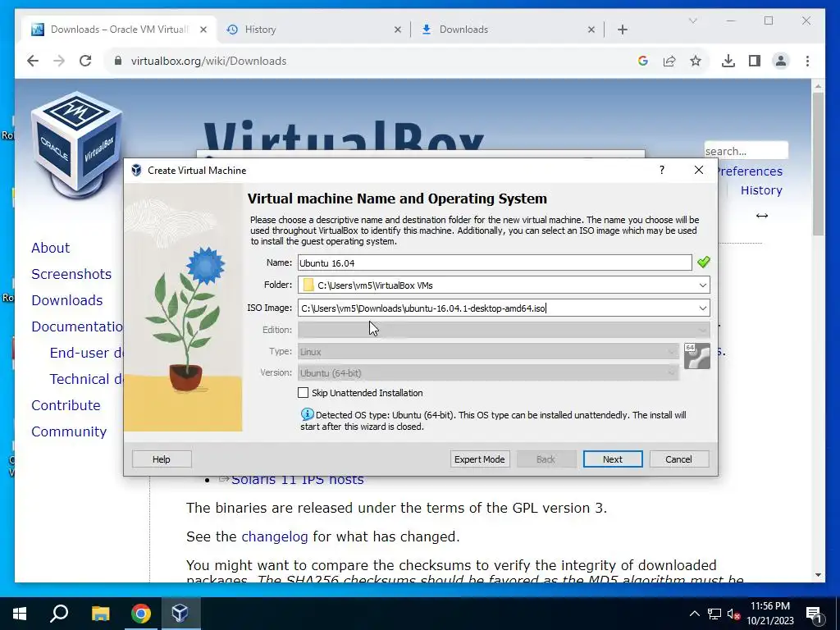Click the Chrome address bar URL
Viewport: 840px width, 630px height.
click(209, 61)
